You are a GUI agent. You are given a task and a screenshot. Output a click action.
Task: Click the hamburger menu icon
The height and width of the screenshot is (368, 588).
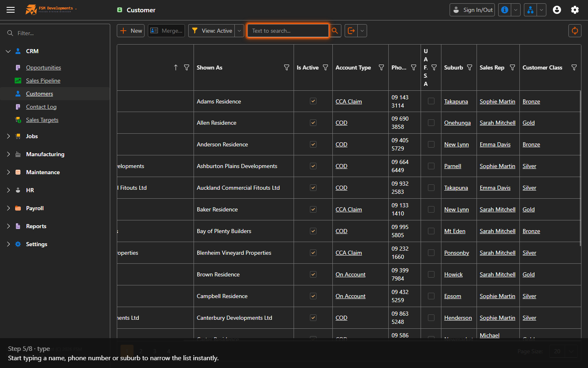click(x=11, y=10)
